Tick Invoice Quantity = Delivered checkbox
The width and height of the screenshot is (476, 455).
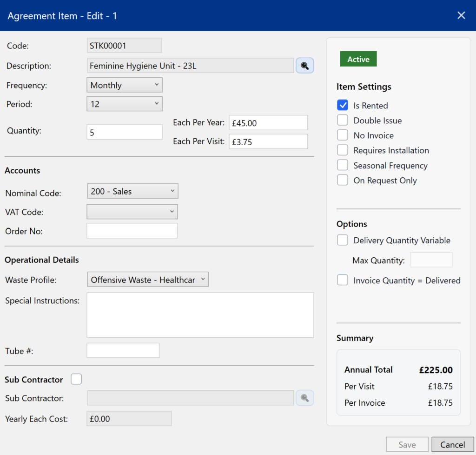pyautogui.click(x=343, y=281)
